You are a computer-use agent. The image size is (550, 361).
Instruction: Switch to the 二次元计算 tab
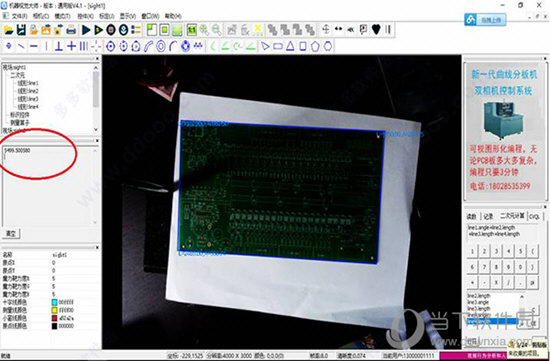512,216
